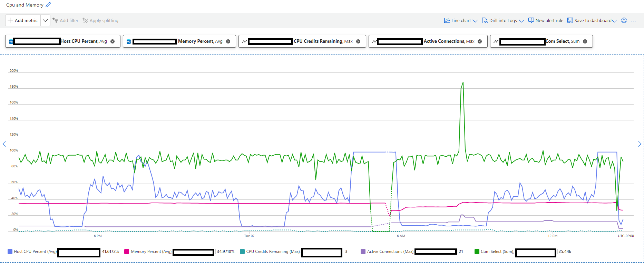Click Host CPU Percent (Avg) legend label
The width and height of the screenshot is (644, 265).
(36, 252)
